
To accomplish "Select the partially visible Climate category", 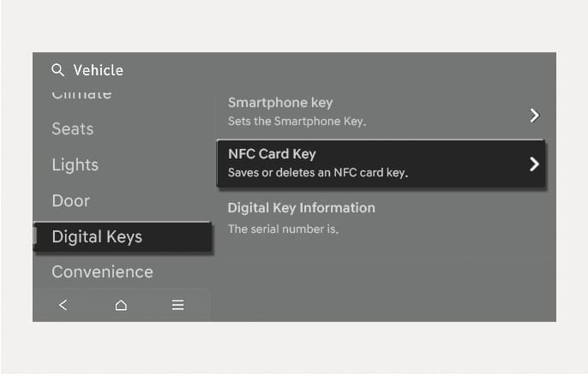I will (x=81, y=94).
